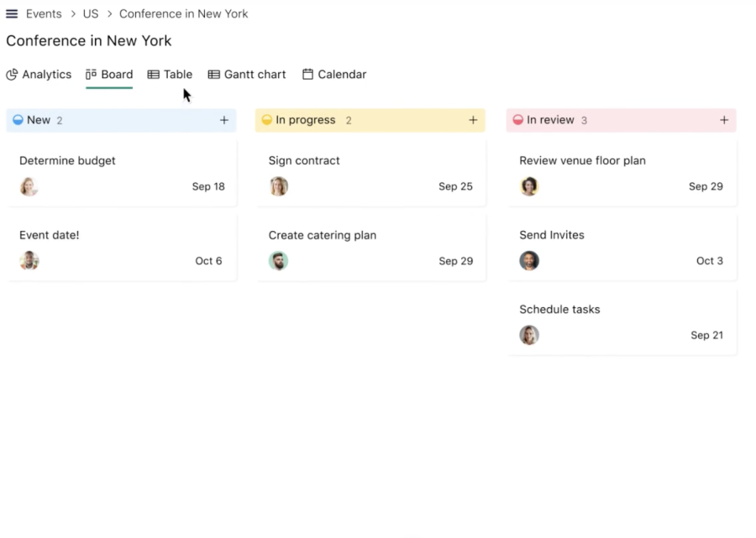756x538 pixels.
Task: Open the Create catering plan card
Action: point(370,248)
